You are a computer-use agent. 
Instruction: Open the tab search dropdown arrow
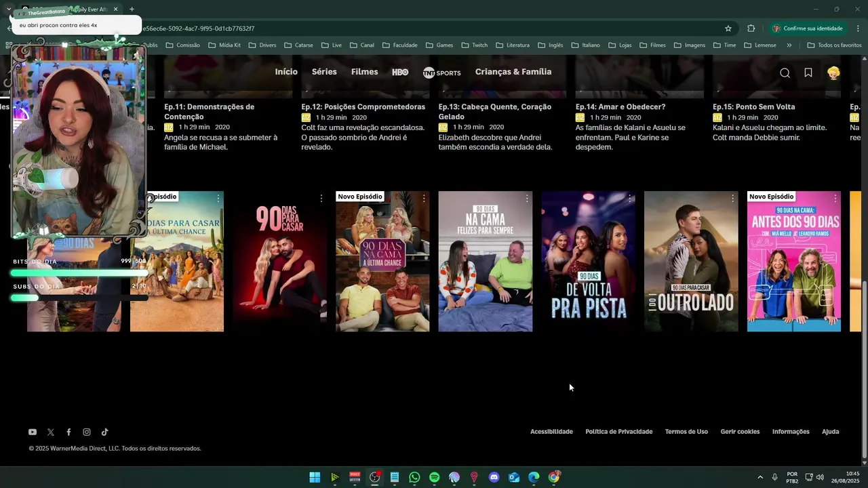pyautogui.click(x=8, y=9)
